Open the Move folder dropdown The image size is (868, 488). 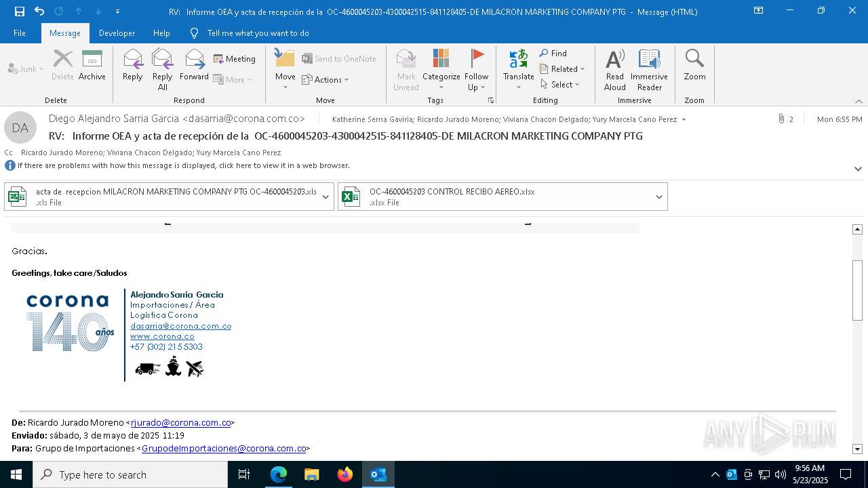click(x=285, y=70)
